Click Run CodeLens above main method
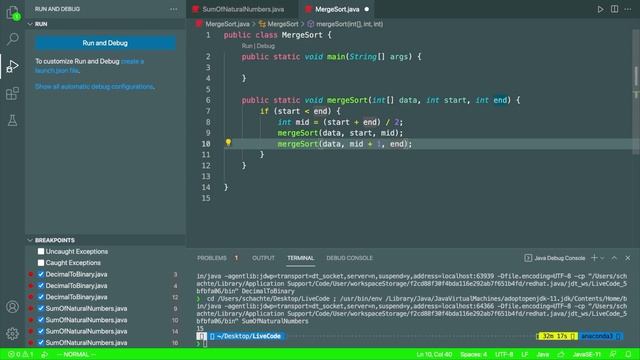Screen dimensions: 640x360 coord(247,46)
